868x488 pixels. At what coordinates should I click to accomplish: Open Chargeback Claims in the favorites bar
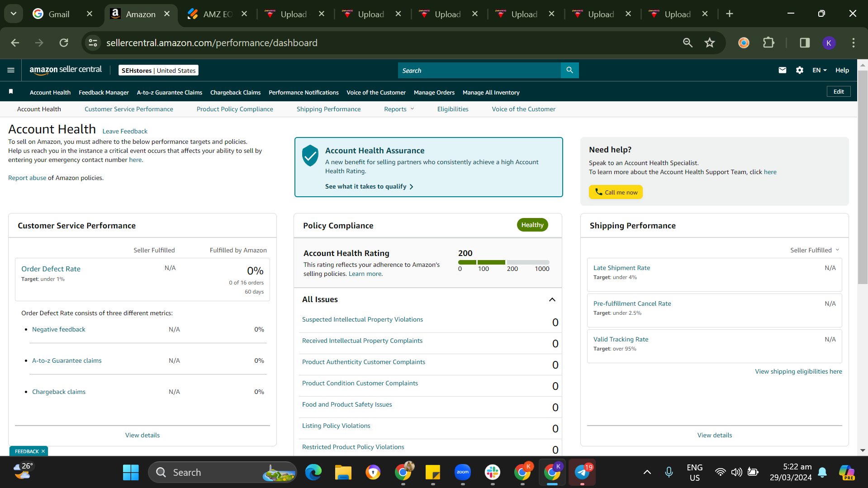tap(235, 92)
